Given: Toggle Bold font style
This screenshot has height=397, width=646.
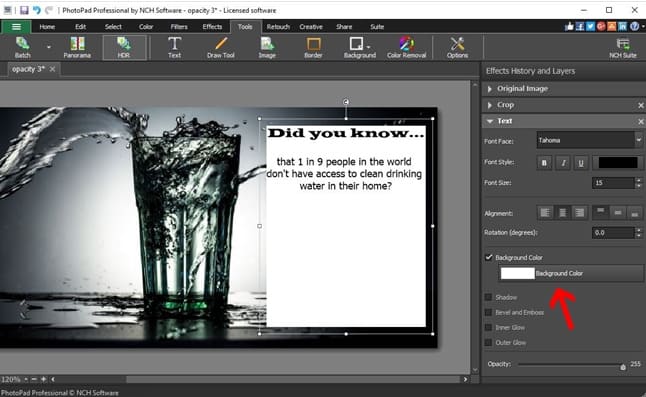Looking at the screenshot, I should (x=544, y=163).
